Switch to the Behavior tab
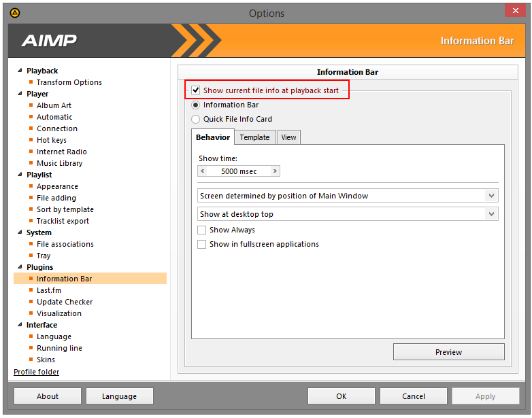This screenshot has width=532, height=418. click(213, 137)
